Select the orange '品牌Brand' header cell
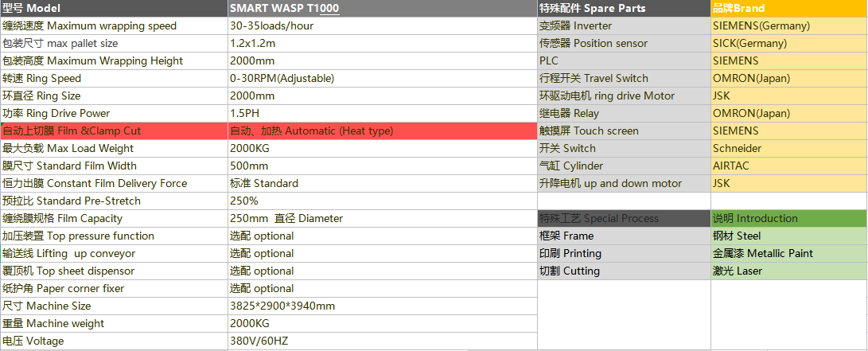Image resolution: width=868 pixels, height=351 pixels. [788, 9]
